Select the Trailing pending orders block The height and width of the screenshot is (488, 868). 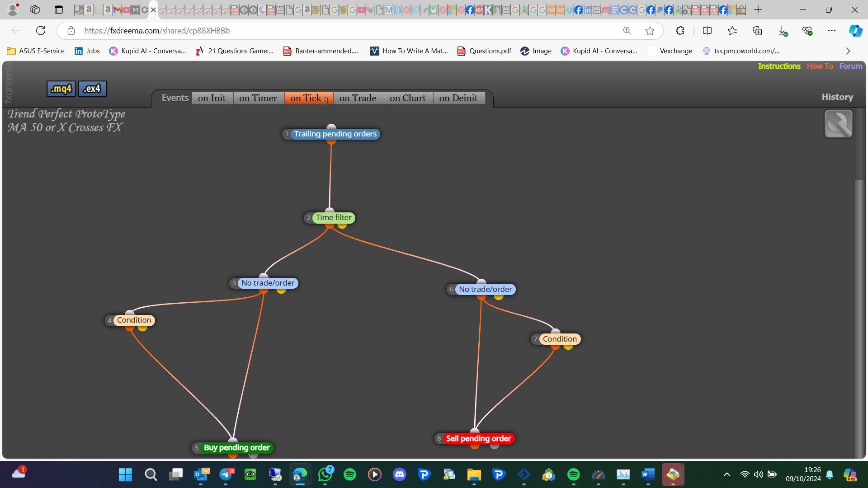[x=335, y=134]
